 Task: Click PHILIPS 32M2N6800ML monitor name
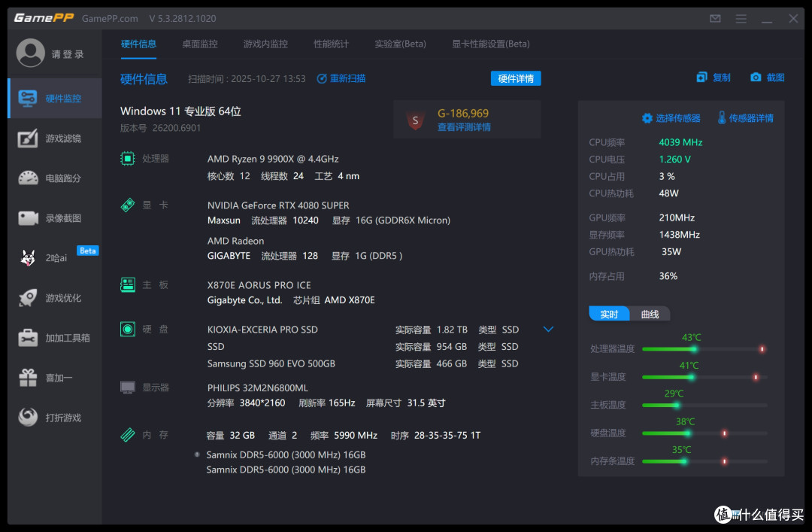tap(257, 388)
